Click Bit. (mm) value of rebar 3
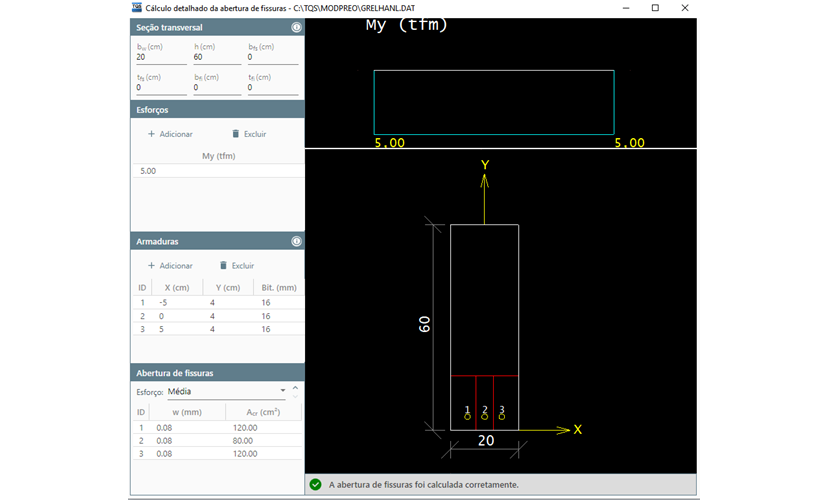Image resolution: width=828 pixels, height=500 pixels. (265, 328)
